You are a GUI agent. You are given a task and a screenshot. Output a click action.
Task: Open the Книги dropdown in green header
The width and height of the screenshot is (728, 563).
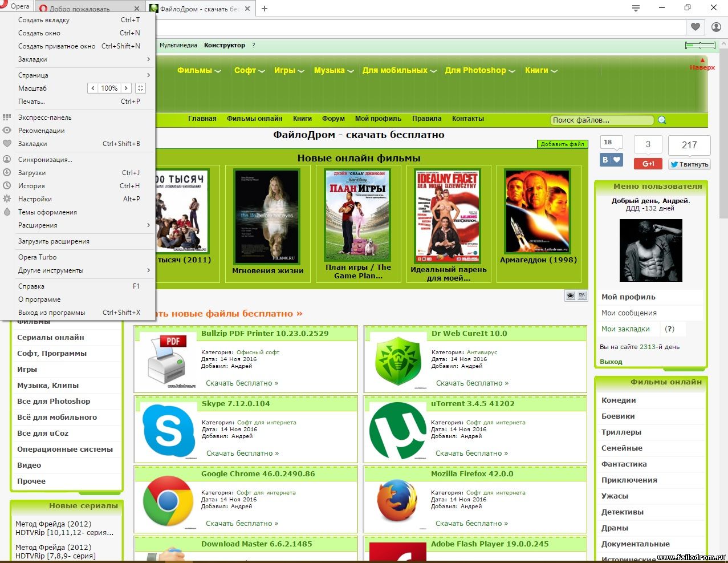point(541,70)
